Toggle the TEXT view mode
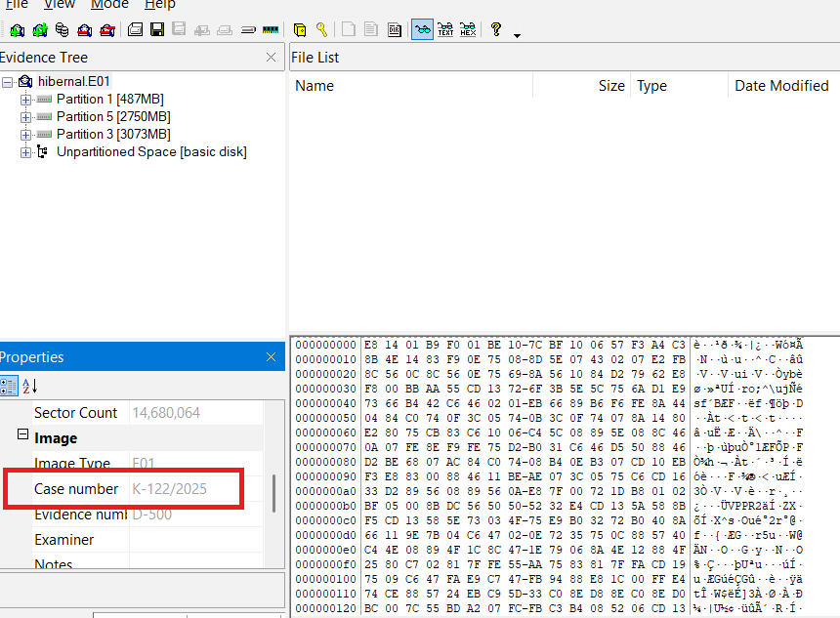 445,29
